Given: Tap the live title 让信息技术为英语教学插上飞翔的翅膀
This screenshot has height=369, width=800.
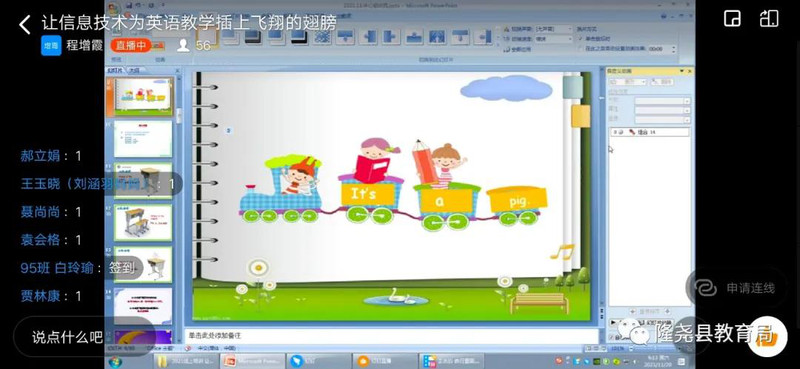Looking at the screenshot, I should pyautogui.click(x=188, y=23).
